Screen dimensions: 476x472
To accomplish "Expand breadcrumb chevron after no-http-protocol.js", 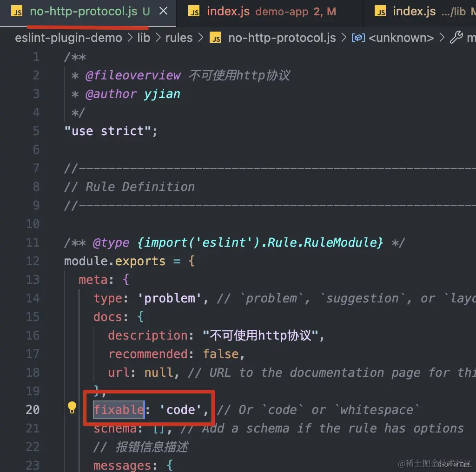I will click(x=344, y=38).
